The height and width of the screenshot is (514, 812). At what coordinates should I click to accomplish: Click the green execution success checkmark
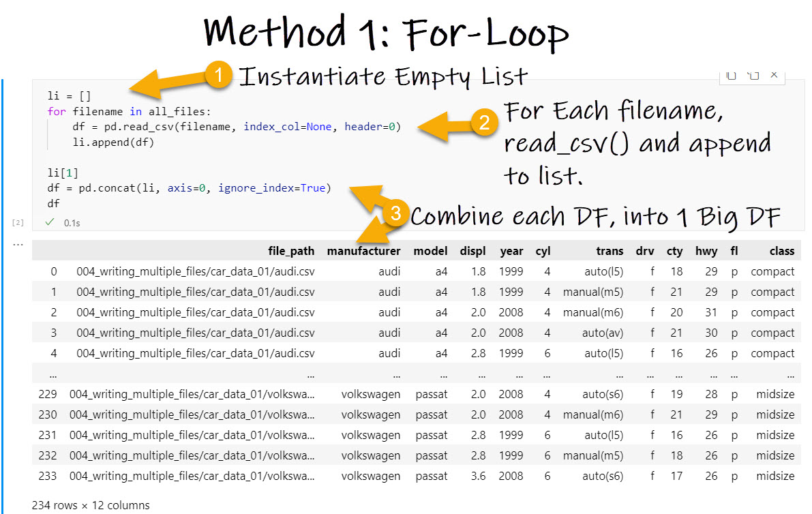50,222
